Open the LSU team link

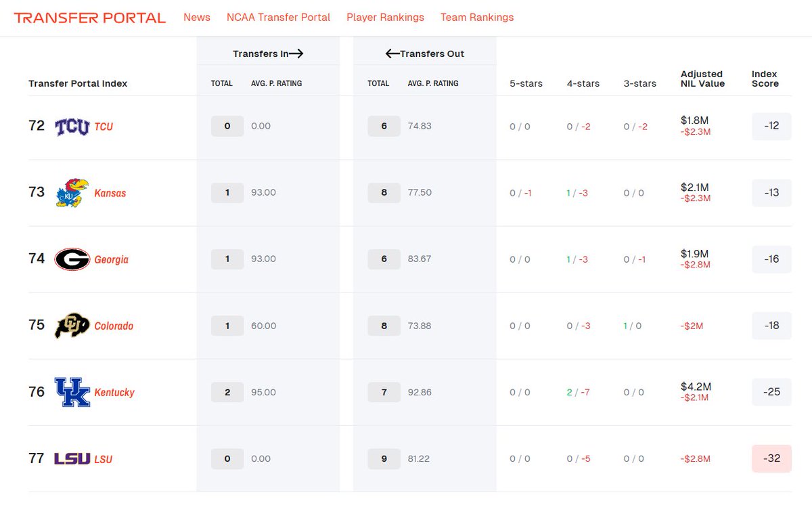pos(104,459)
